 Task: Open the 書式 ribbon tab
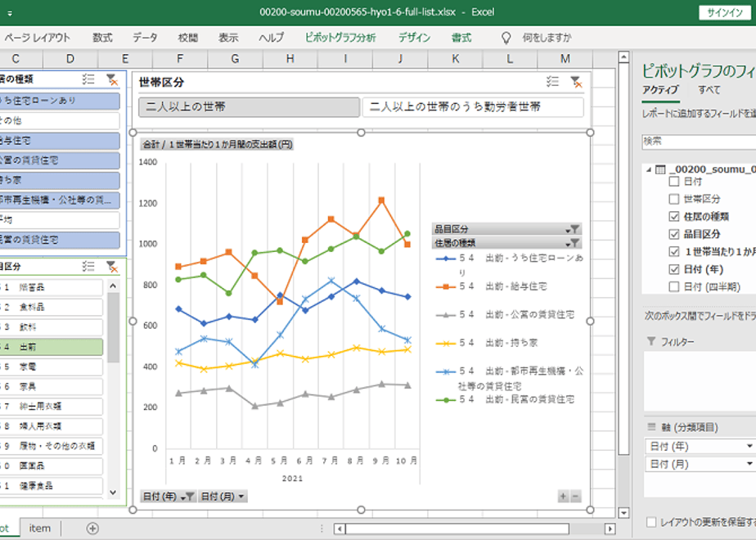[x=461, y=38]
